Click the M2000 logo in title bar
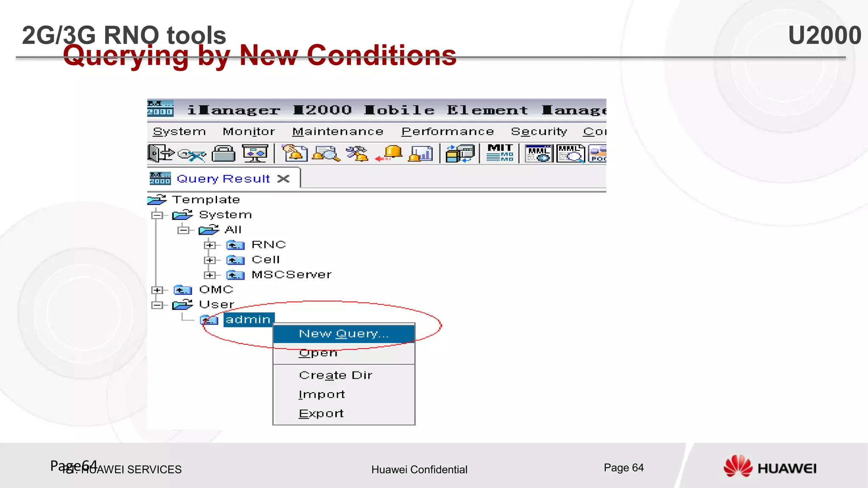 point(160,109)
